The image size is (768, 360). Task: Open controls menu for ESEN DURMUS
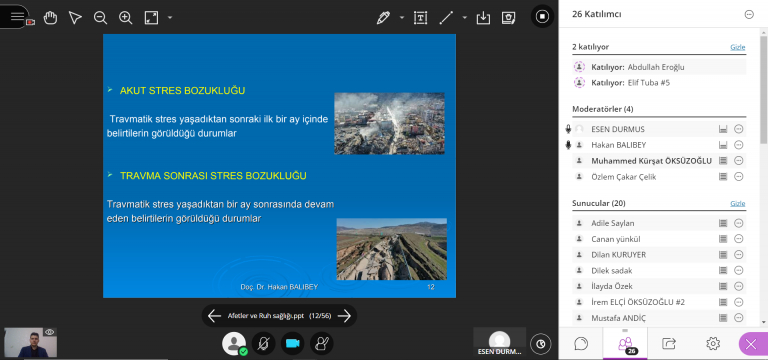pos(739,129)
